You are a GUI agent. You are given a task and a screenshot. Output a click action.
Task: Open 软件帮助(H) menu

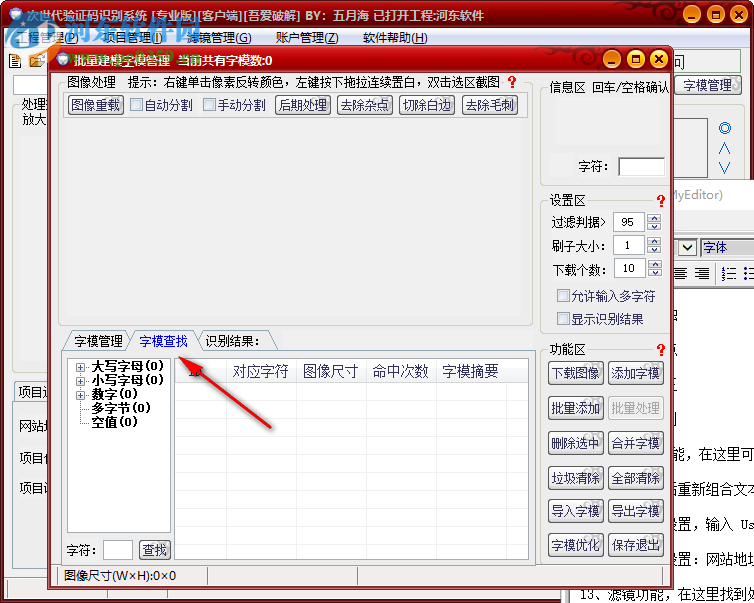click(395, 38)
